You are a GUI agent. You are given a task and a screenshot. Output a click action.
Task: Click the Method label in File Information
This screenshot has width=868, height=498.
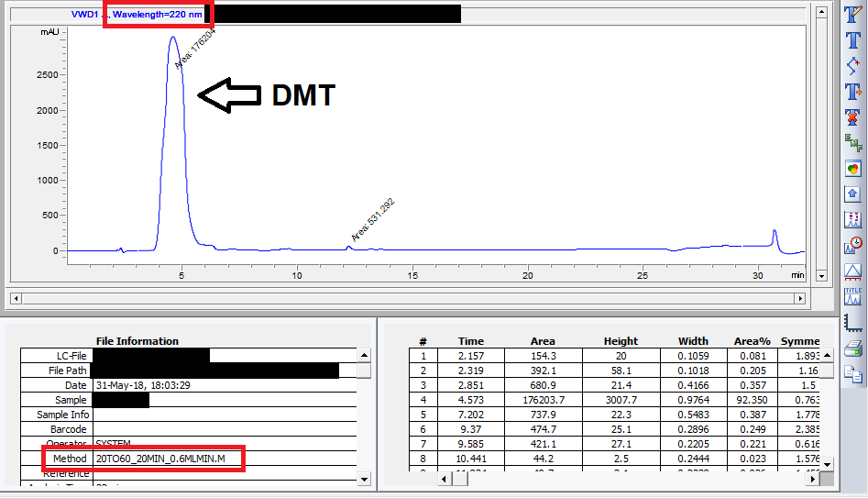click(70, 459)
